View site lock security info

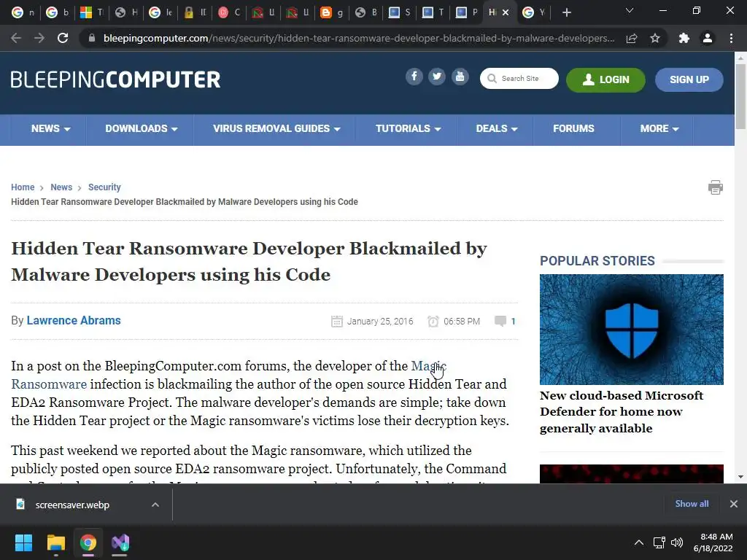[x=92, y=38]
